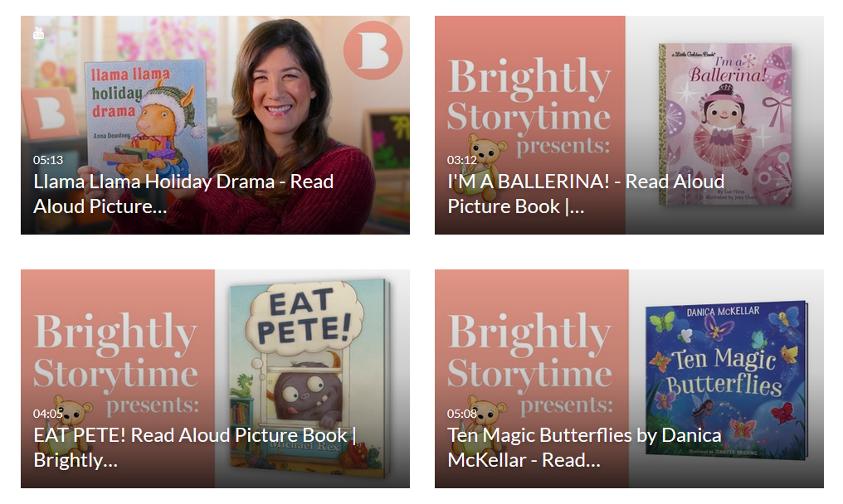Image resolution: width=843 pixels, height=504 pixels.
Task: Click the round Brightly B logo badge
Action: [373, 51]
